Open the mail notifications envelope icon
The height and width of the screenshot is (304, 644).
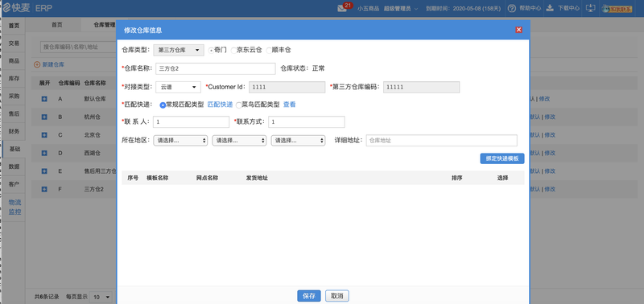click(x=342, y=8)
